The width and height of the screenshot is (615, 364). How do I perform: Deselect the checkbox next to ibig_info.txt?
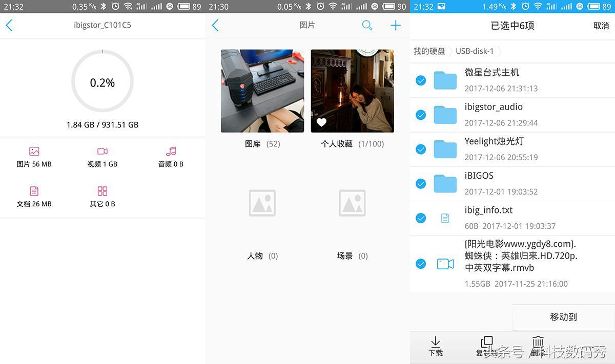click(x=421, y=218)
